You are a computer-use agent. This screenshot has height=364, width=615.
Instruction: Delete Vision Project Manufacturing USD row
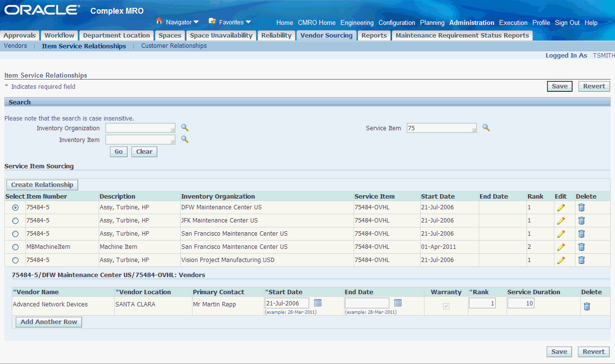[581, 260]
